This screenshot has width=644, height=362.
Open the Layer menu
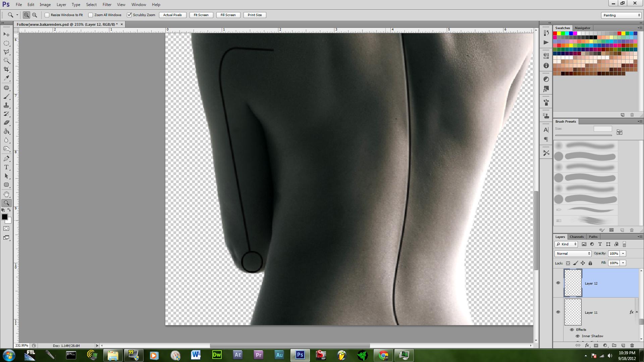(x=61, y=5)
